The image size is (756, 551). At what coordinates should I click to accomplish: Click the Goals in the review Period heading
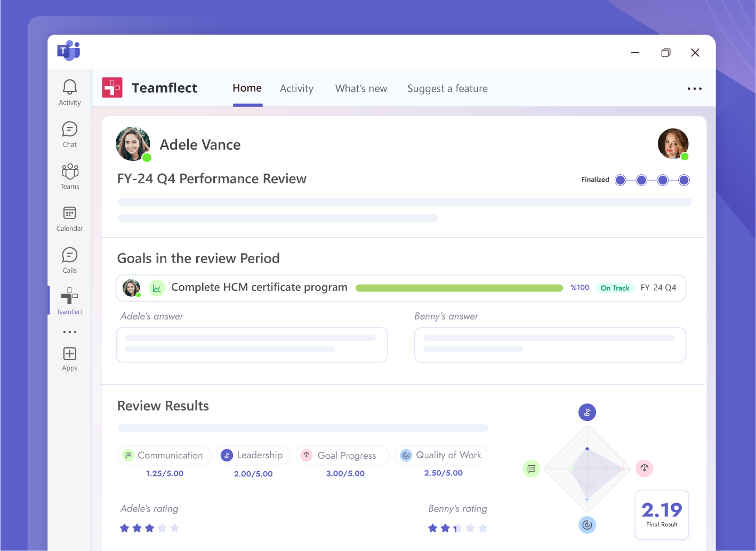(x=198, y=258)
